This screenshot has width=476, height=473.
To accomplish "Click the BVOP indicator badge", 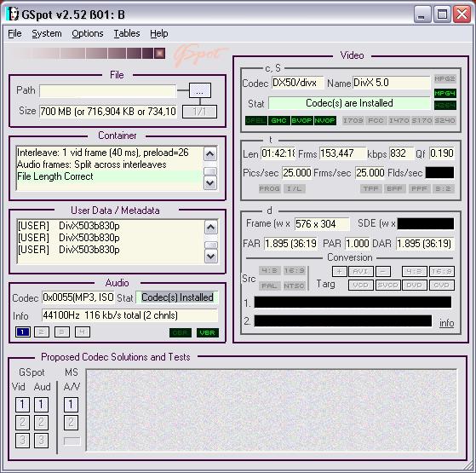I will (x=301, y=121).
